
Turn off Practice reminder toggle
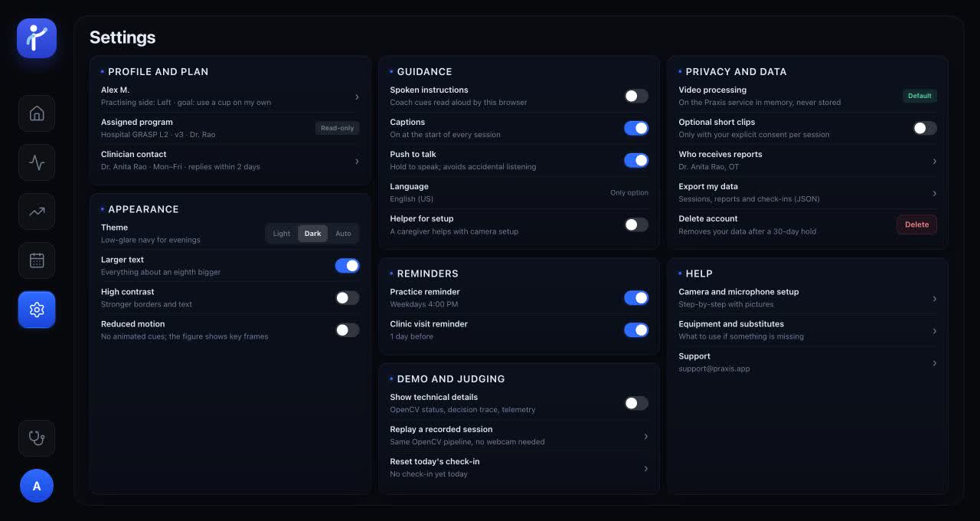[636, 298]
